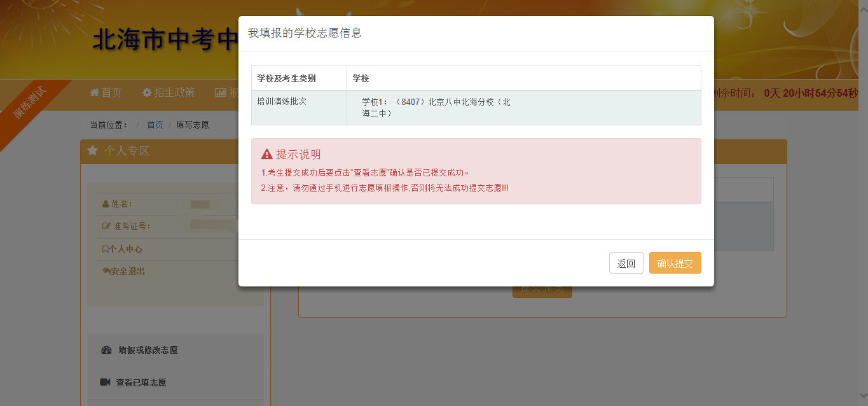Click the user icon beside 姓名
The height and width of the screenshot is (406, 868).
(x=106, y=204)
